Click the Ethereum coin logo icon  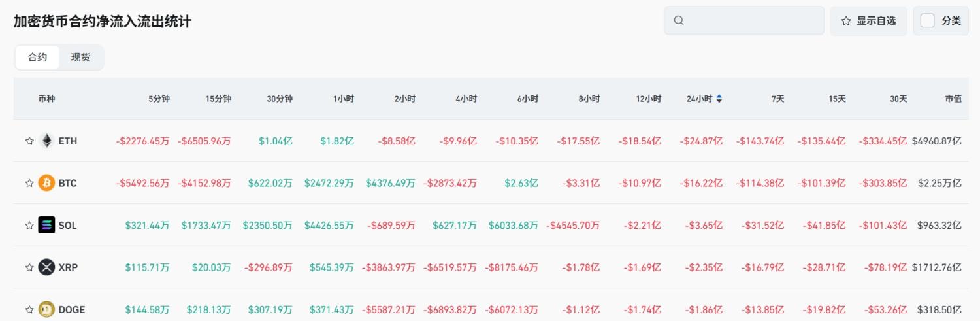46,141
